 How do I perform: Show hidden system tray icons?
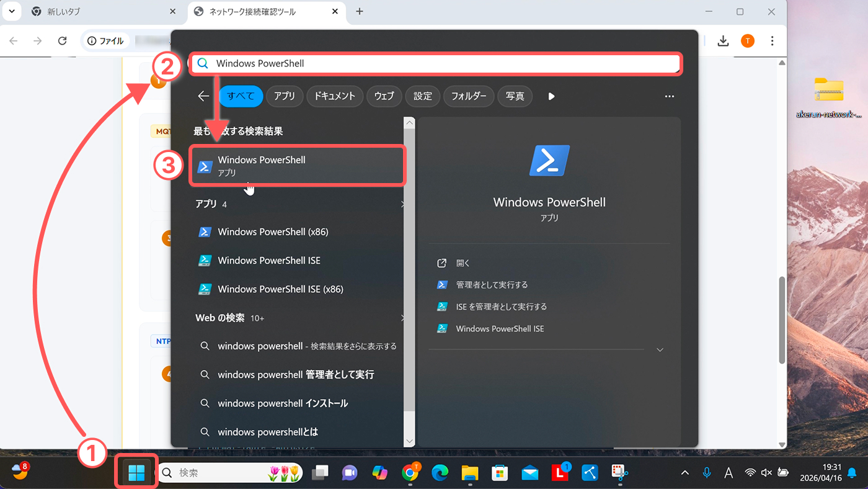pyautogui.click(x=685, y=473)
